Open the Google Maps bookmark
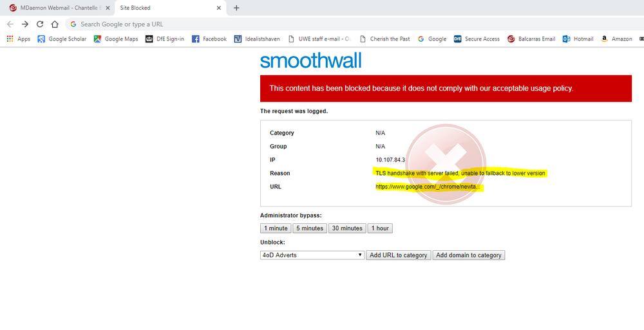The image size is (644, 330). point(116,39)
